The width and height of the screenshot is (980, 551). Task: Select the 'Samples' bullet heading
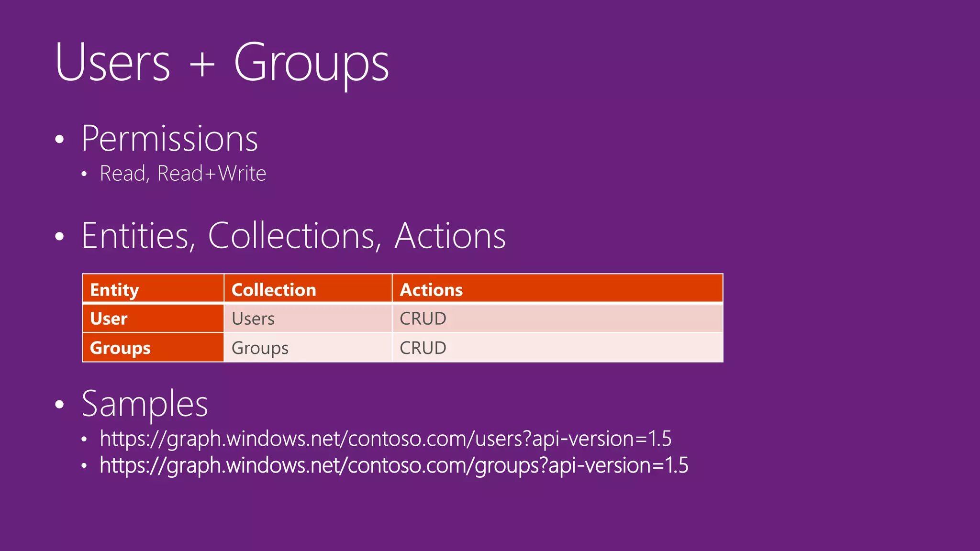click(145, 404)
